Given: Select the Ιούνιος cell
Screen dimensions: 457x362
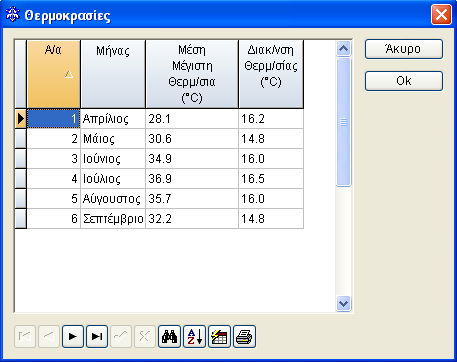Looking at the screenshot, I should (113, 159).
